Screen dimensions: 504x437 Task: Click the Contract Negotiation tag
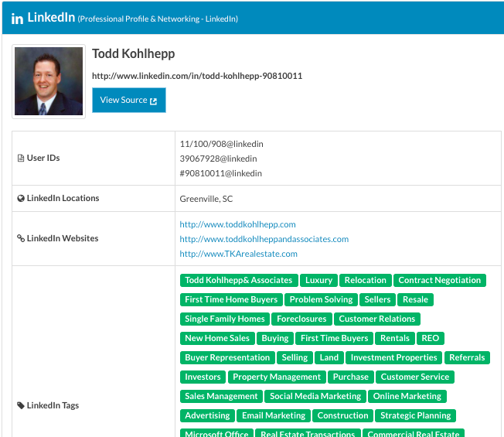click(439, 280)
